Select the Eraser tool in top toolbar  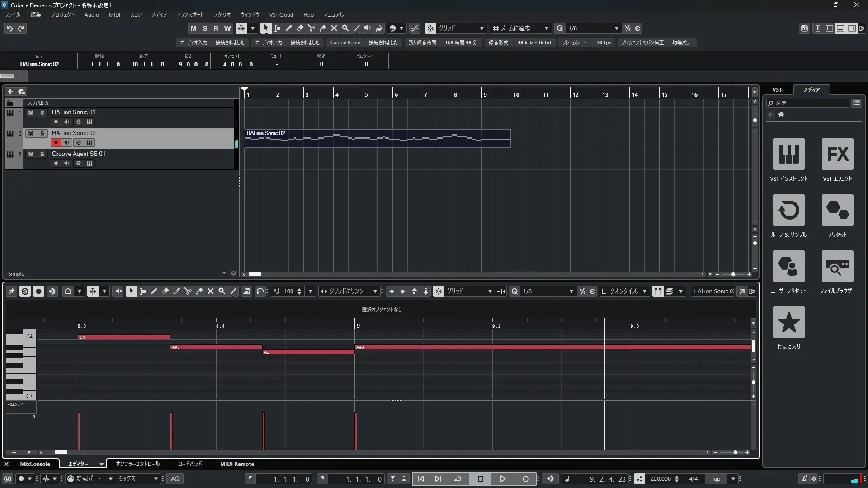300,28
